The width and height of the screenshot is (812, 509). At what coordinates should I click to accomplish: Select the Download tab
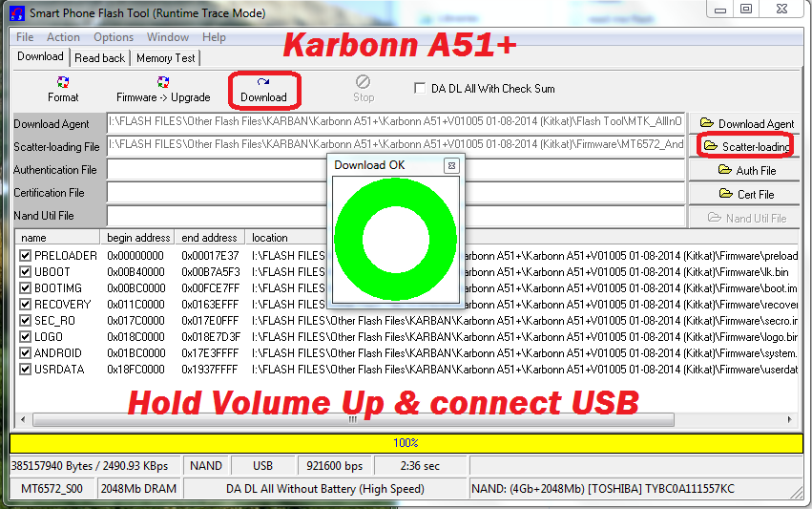pyautogui.click(x=40, y=56)
